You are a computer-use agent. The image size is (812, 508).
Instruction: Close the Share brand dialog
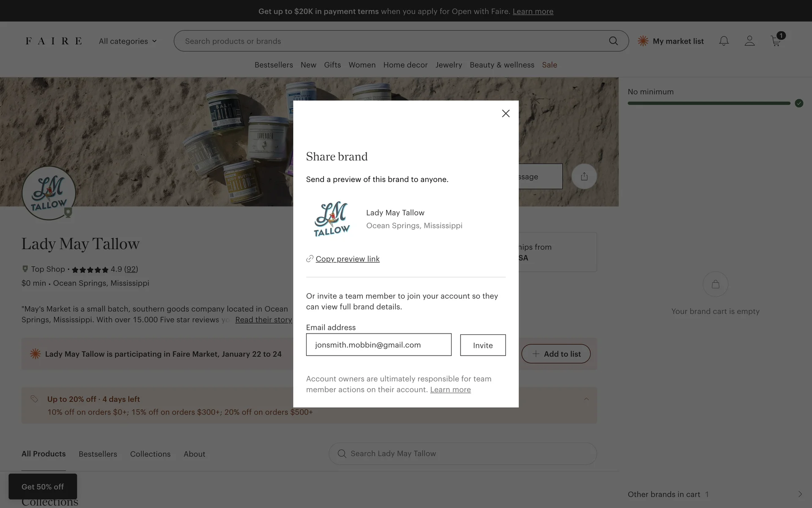point(505,113)
